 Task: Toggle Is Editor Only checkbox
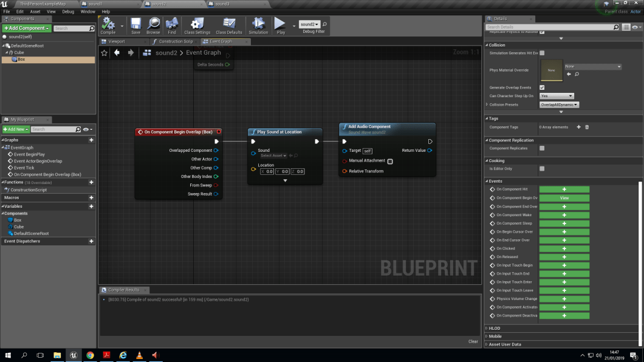(542, 169)
